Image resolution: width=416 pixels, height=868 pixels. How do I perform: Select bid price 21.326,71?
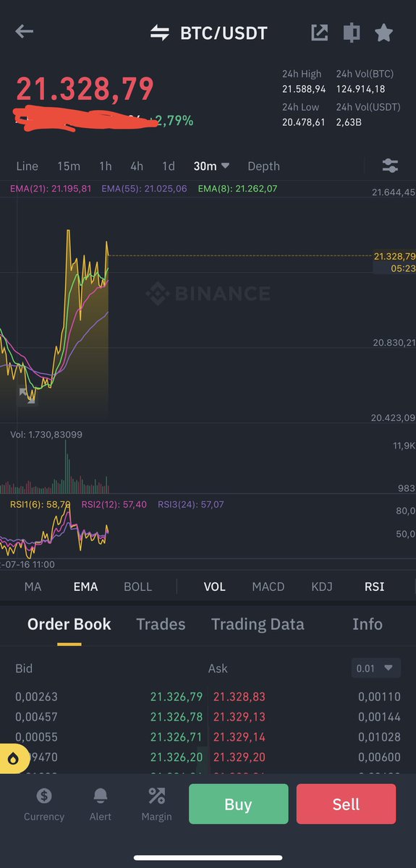[178, 737]
